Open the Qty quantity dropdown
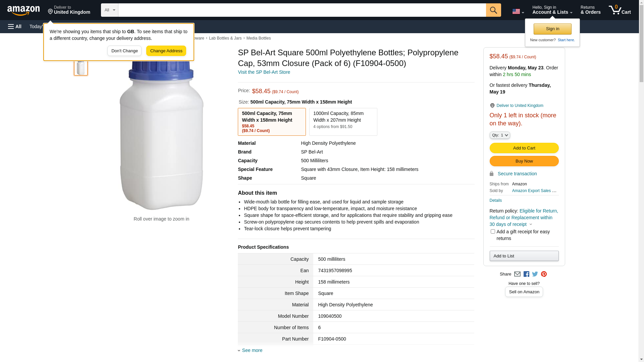Image resolution: width=644 pixels, height=362 pixels. (499, 135)
